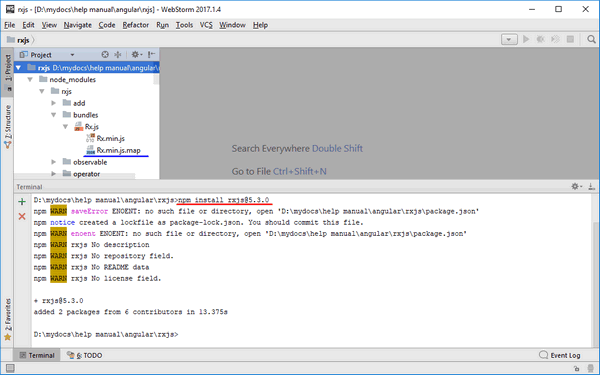Click Run with Coverage icon

coord(555,39)
